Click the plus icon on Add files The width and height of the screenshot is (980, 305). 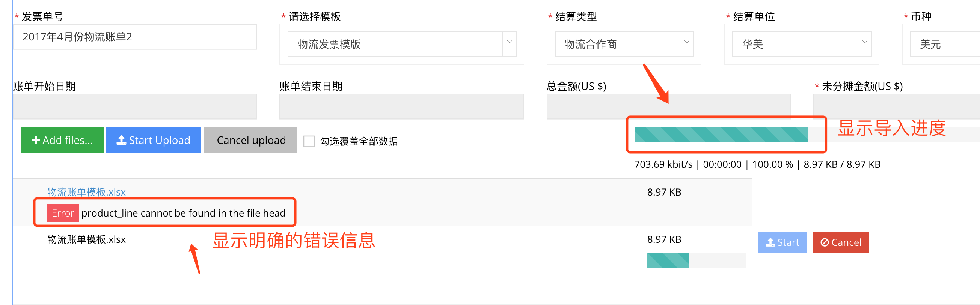[x=35, y=140]
